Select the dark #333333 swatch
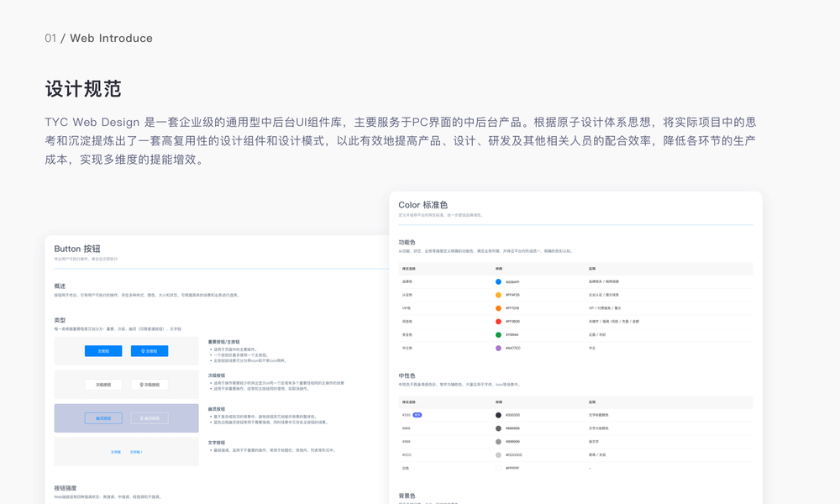Screen dimensions: 840x504 [498, 415]
